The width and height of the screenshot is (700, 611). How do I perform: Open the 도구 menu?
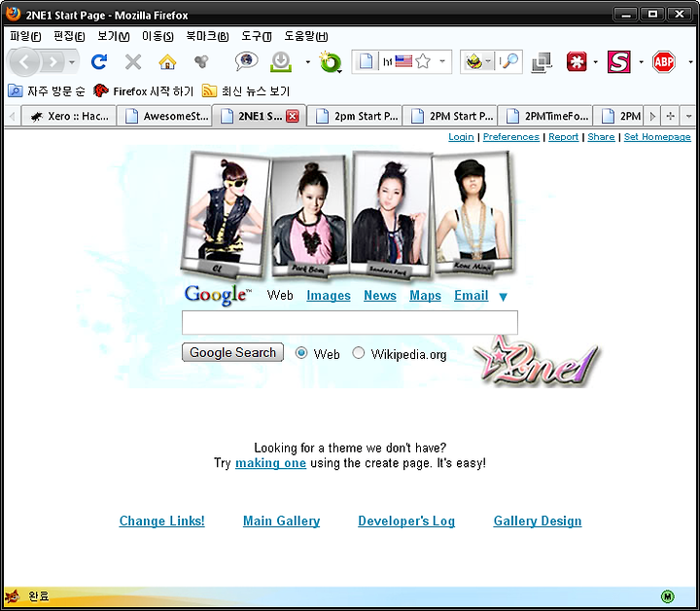257,36
